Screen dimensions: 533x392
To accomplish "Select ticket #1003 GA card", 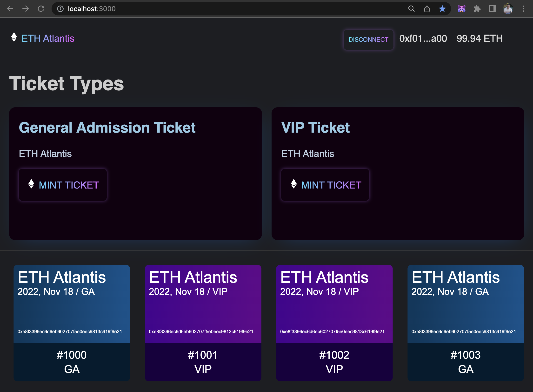I will tap(466, 323).
